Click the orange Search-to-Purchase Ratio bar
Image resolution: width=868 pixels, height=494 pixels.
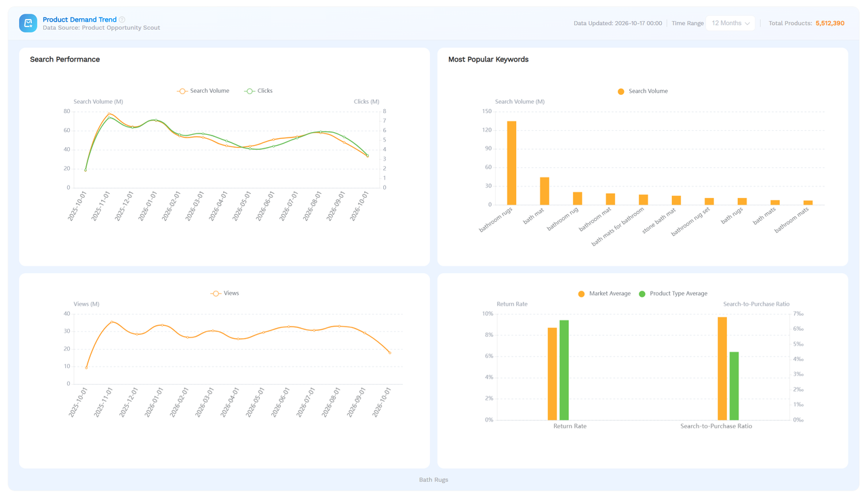click(722, 369)
